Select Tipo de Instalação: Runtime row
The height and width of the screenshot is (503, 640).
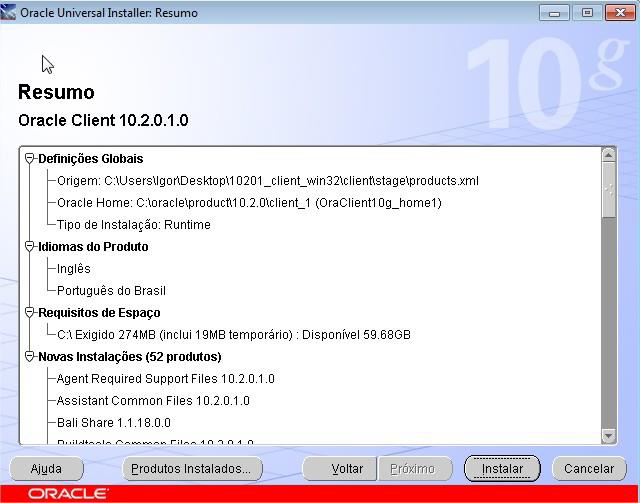pyautogui.click(x=133, y=225)
